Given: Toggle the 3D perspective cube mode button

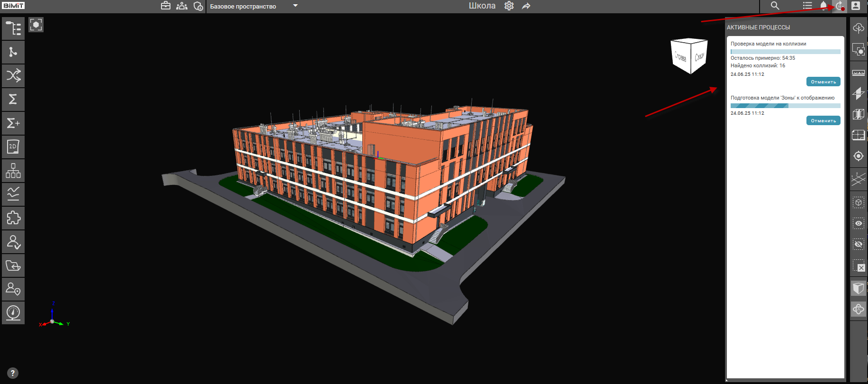Looking at the screenshot, I should (858, 288).
